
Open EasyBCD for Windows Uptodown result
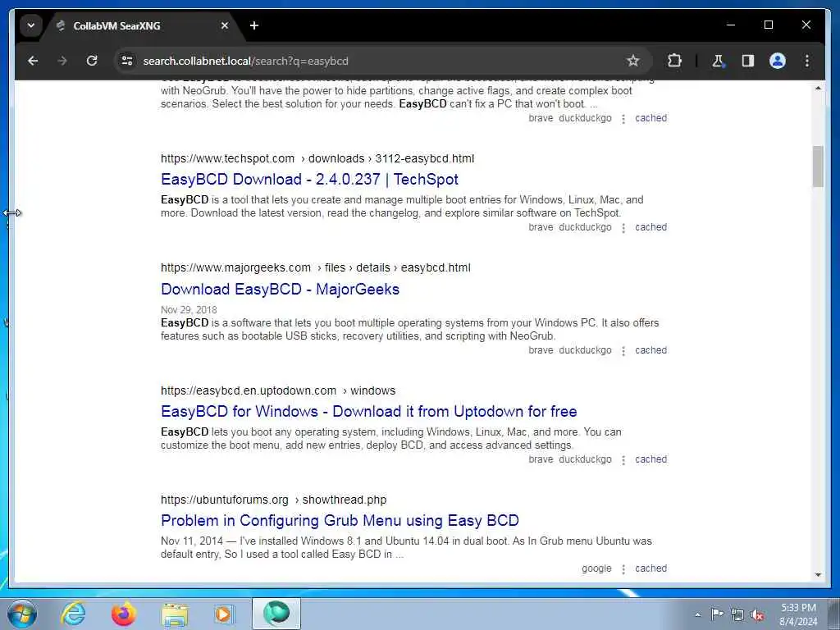(x=369, y=412)
